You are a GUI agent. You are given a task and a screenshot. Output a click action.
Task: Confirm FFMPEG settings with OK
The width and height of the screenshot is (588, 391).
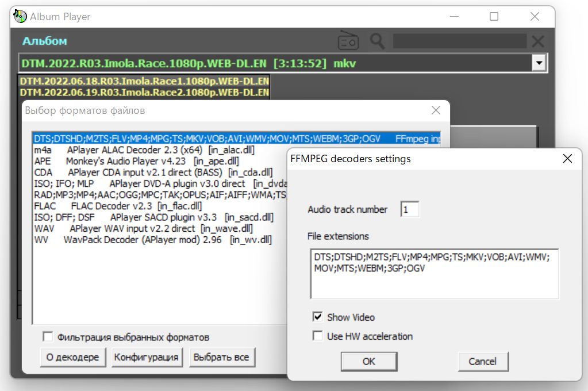click(x=369, y=361)
